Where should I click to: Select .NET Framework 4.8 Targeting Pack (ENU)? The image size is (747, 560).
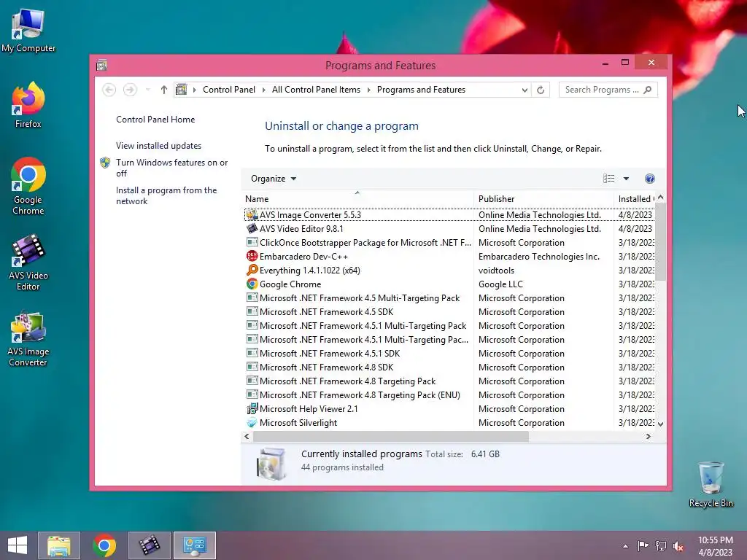449,394
